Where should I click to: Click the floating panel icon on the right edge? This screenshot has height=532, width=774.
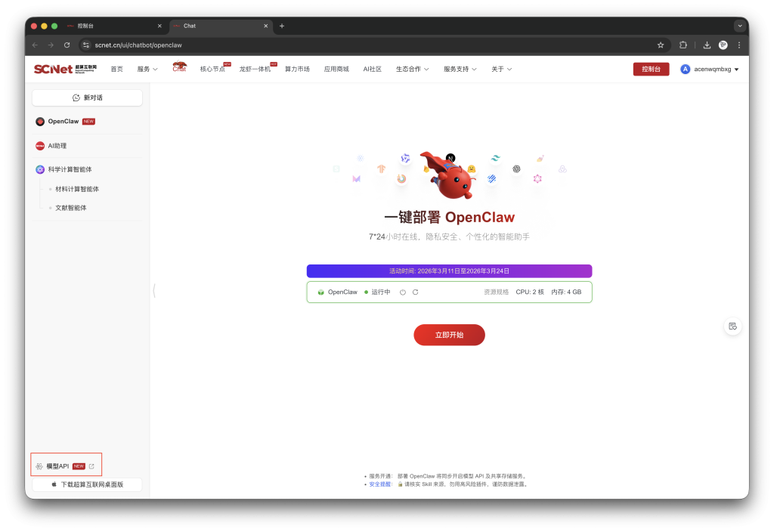[x=732, y=326]
